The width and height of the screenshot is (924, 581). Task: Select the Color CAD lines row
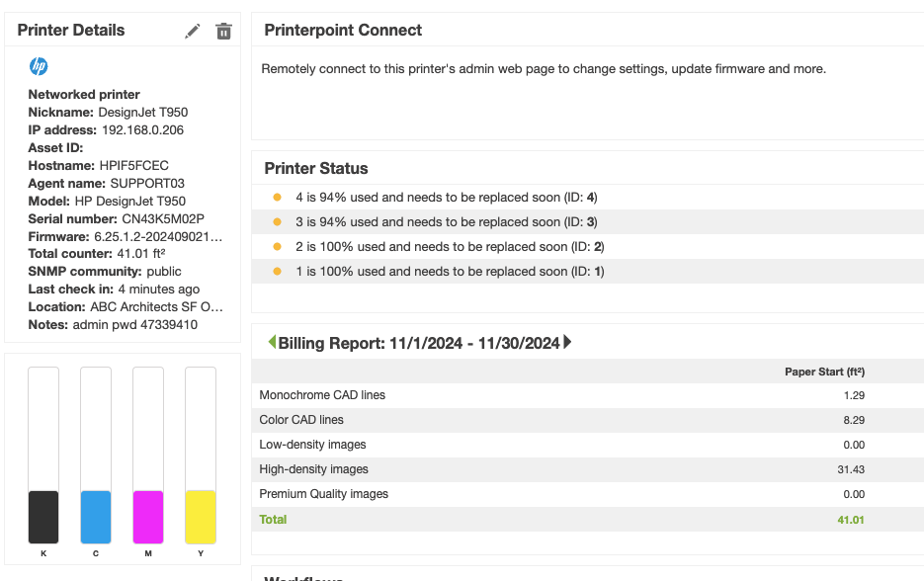[588, 420]
